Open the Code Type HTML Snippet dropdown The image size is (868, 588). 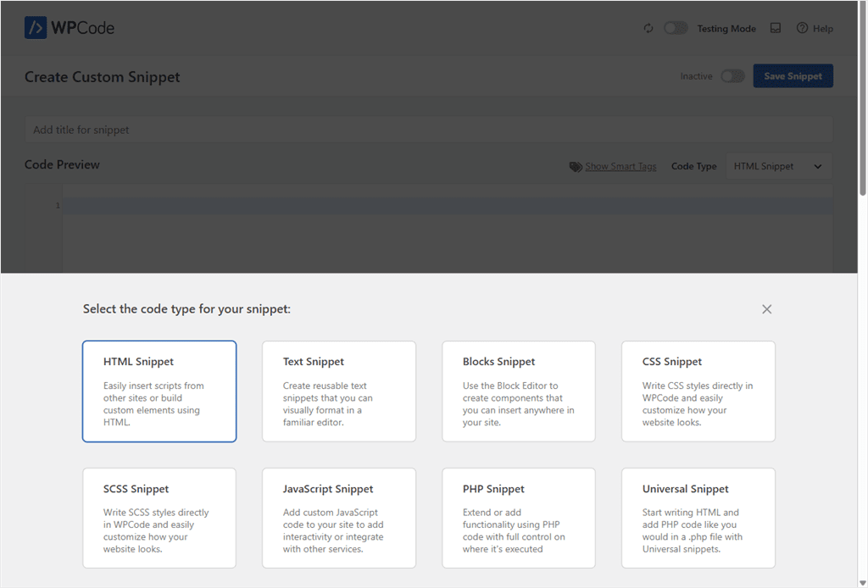(778, 166)
